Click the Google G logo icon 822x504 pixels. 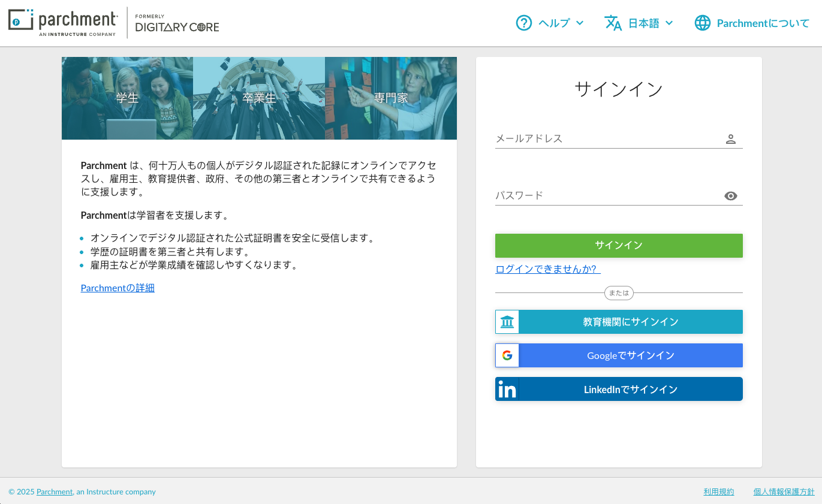507,355
